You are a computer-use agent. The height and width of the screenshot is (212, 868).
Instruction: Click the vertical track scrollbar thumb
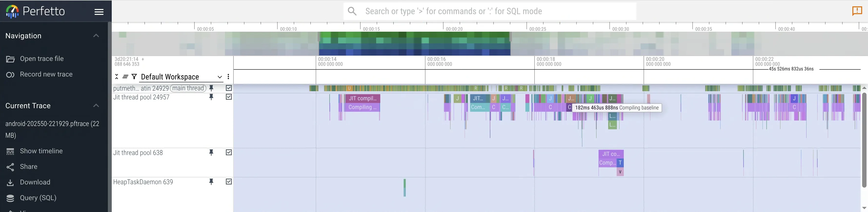[x=864, y=140]
